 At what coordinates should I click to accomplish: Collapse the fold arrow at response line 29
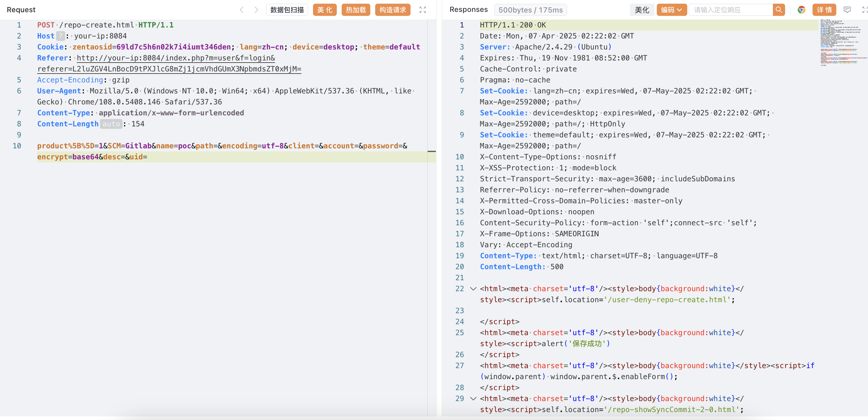point(473,398)
